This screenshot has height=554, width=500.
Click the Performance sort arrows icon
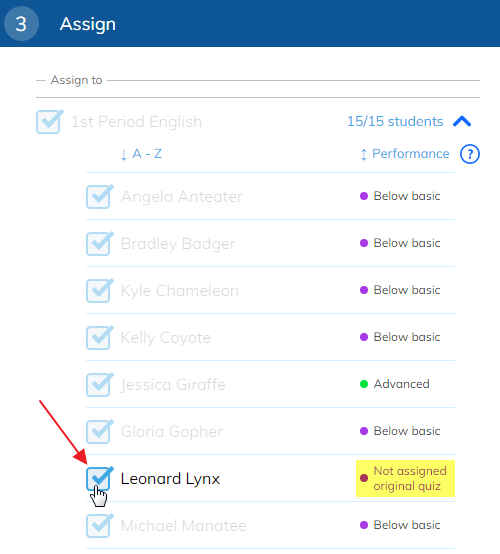[x=363, y=154]
